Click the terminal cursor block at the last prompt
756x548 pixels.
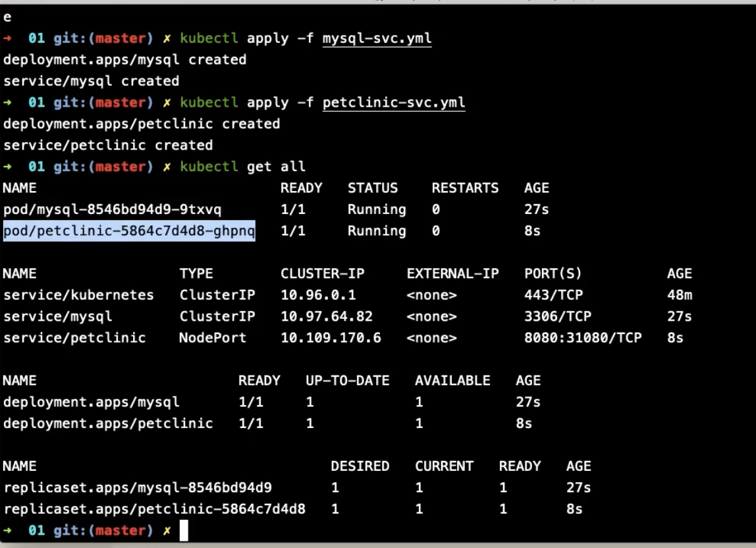point(184,530)
